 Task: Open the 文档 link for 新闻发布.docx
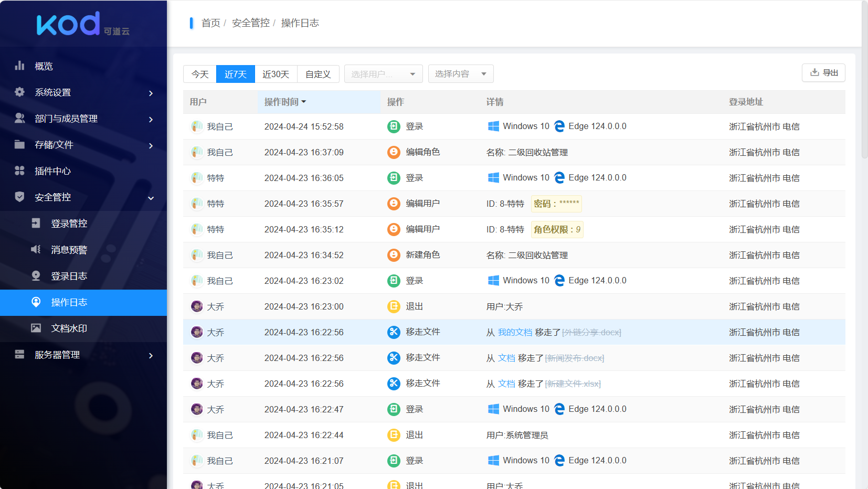click(x=506, y=358)
